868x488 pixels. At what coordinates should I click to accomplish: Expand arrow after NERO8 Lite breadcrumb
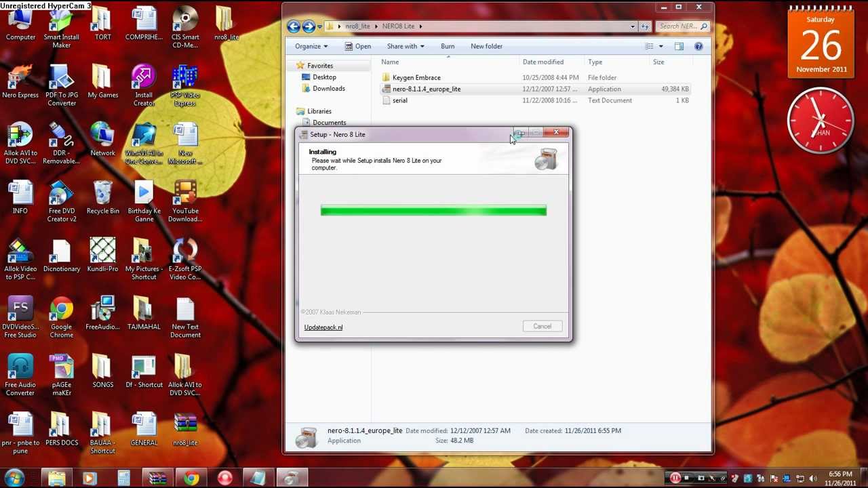[x=420, y=26]
